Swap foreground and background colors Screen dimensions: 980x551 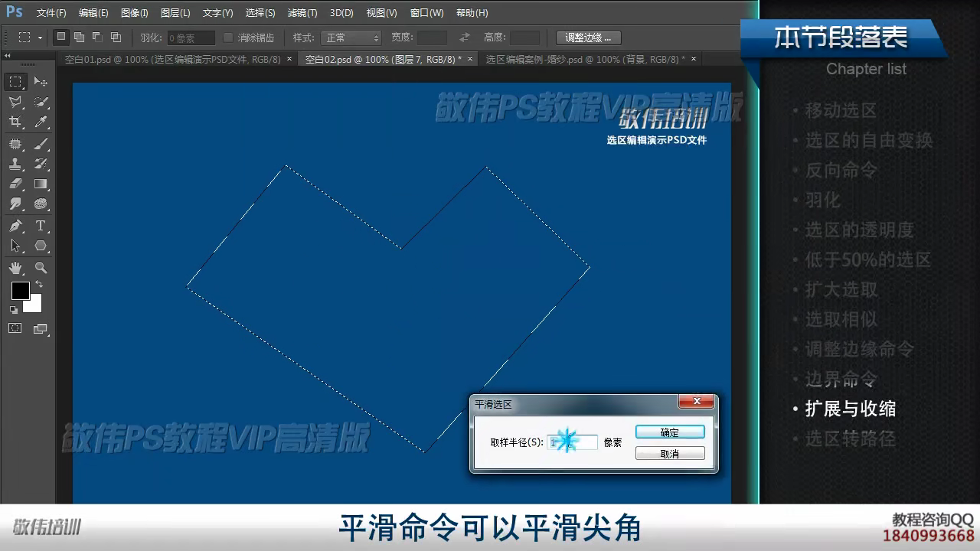point(38,284)
